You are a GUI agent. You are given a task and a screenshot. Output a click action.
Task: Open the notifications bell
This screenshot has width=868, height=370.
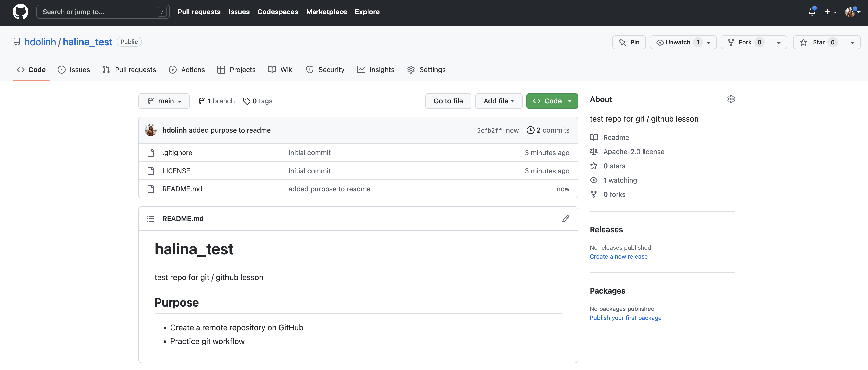(812, 12)
